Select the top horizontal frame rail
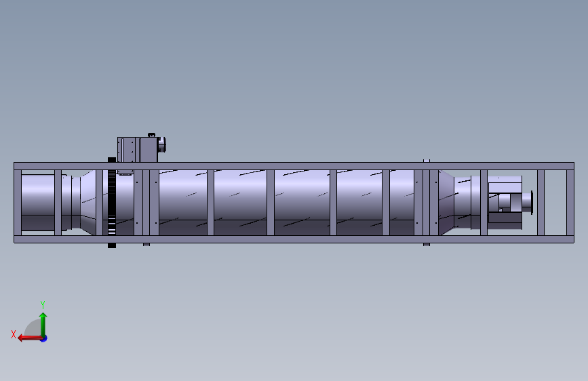Image resolution: width=588 pixels, height=381 pixels. click(x=294, y=166)
